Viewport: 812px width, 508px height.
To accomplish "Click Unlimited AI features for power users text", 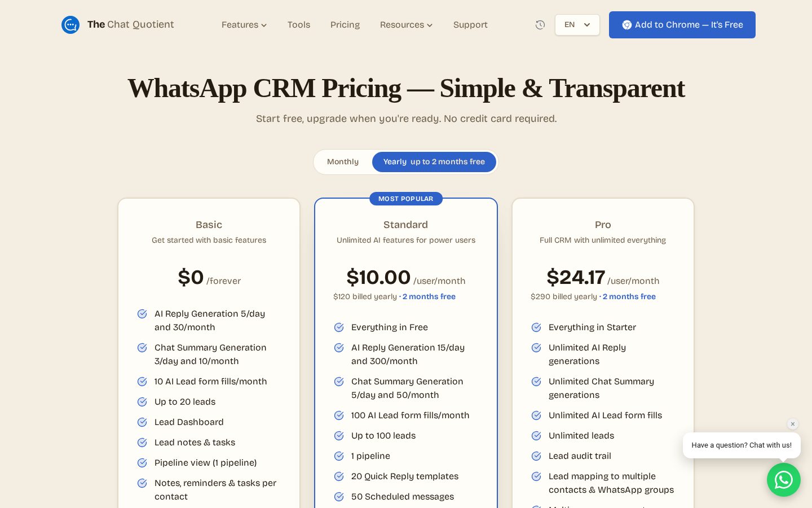I will click(x=406, y=240).
